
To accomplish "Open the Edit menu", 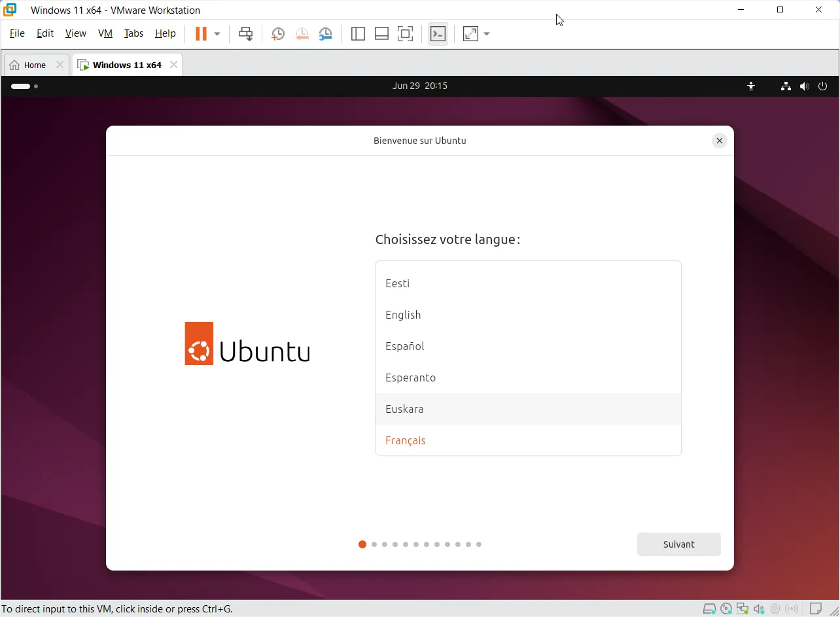I will [45, 33].
